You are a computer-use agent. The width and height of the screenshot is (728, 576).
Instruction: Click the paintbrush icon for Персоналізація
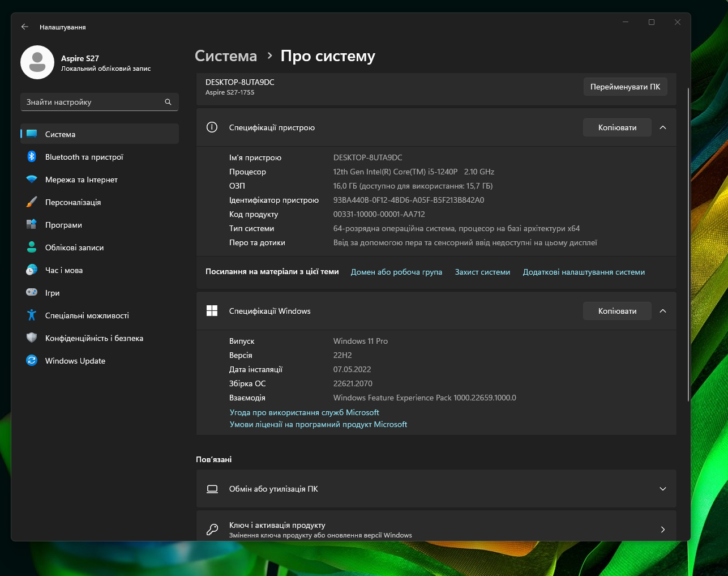pos(32,202)
